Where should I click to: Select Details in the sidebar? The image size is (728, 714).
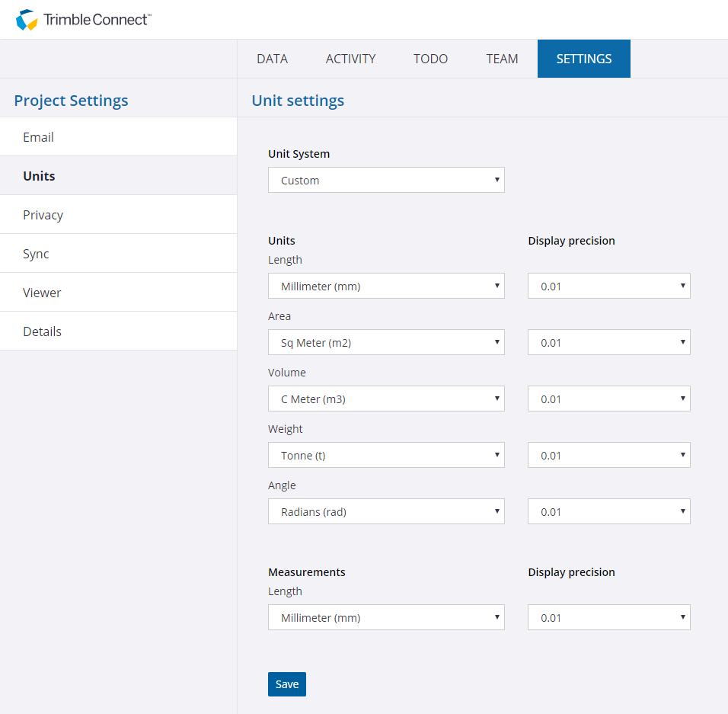(x=42, y=331)
